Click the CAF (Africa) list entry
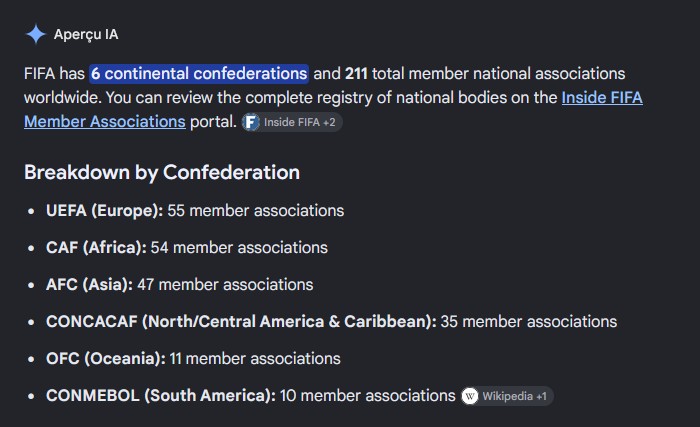Screen dimensions: 700x427 click(x=187, y=247)
